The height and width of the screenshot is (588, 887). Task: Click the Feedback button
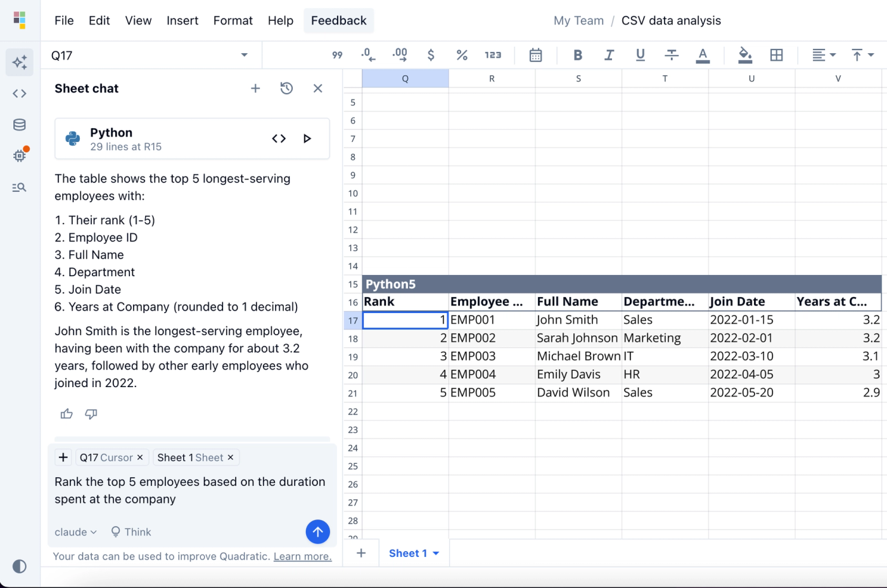pyautogui.click(x=339, y=20)
